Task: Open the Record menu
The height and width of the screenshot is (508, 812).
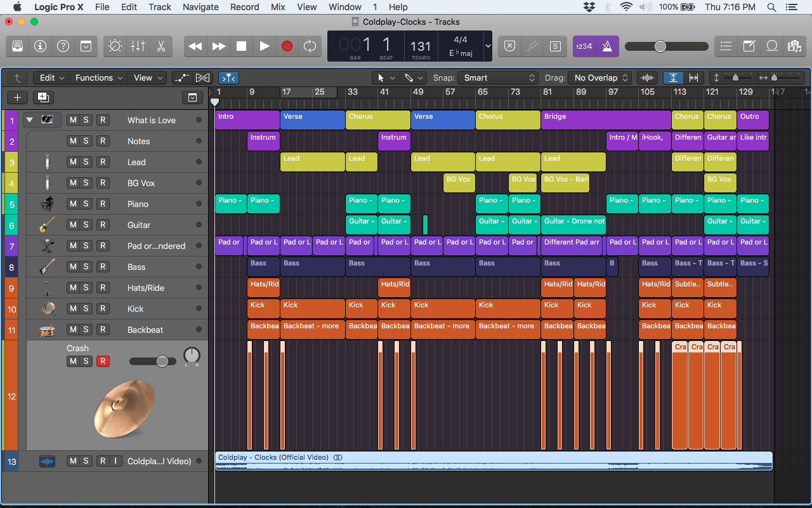Action: point(245,7)
